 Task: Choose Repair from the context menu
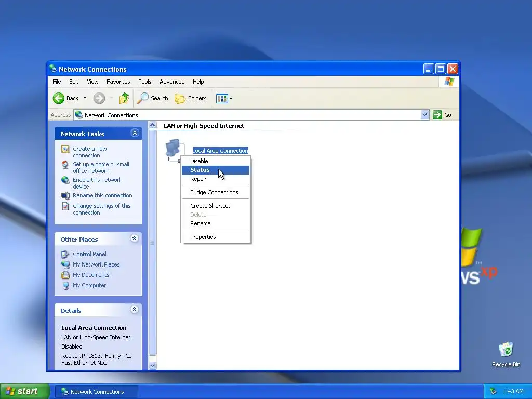coord(216,179)
